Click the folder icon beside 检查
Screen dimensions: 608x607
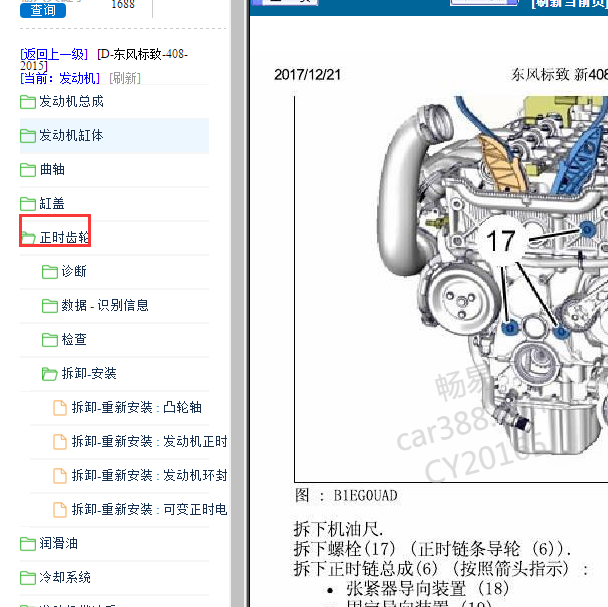(50, 340)
